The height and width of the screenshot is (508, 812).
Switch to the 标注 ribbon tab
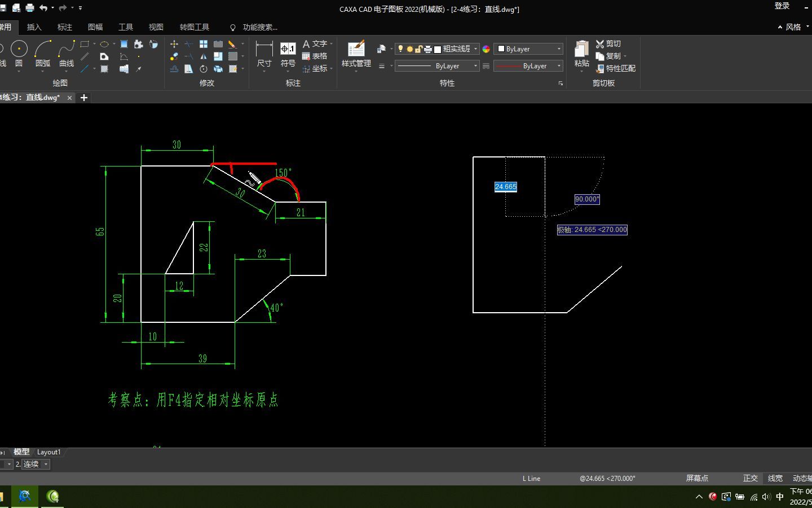pyautogui.click(x=65, y=27)
